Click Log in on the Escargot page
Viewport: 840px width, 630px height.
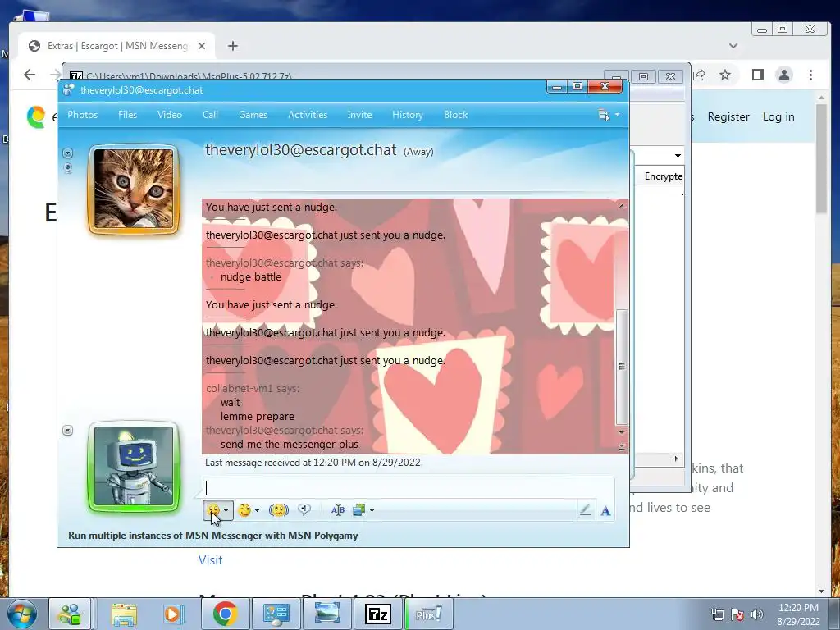tap(778, 116)
